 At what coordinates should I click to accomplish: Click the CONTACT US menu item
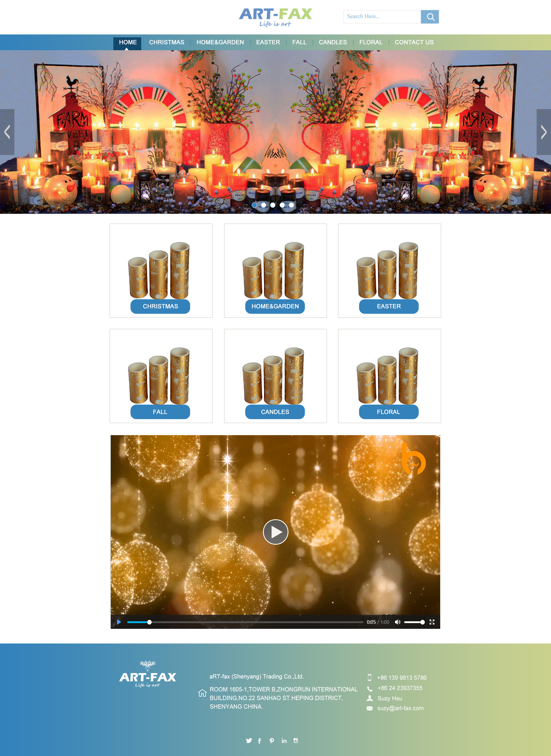click(414, 42)
